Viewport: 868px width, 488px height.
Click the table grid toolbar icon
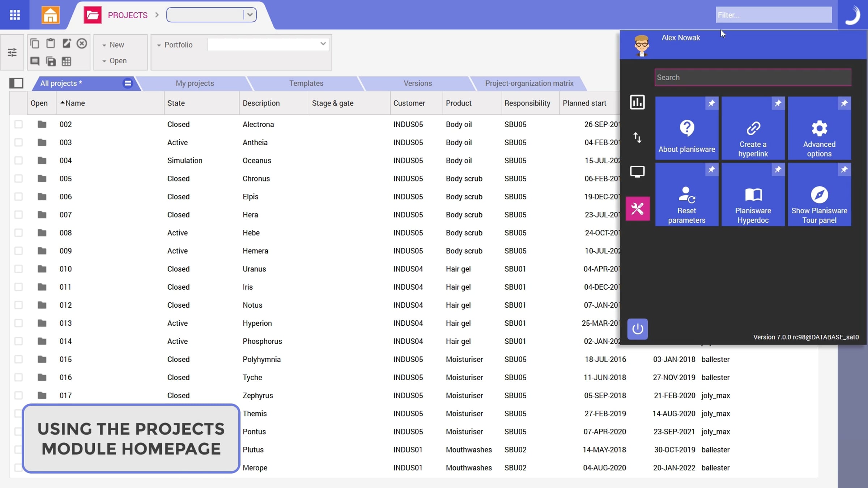tap(67, 61)
